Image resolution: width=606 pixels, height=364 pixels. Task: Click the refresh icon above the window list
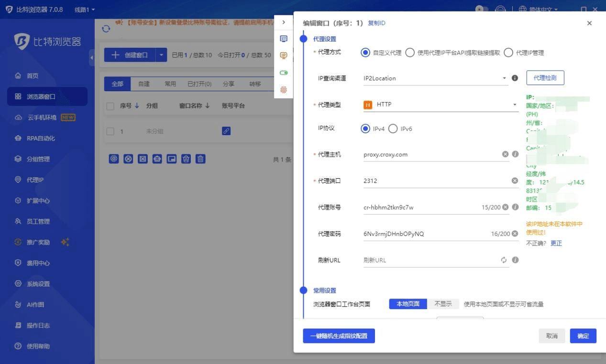pyautogui.click(x=106, y=29)
